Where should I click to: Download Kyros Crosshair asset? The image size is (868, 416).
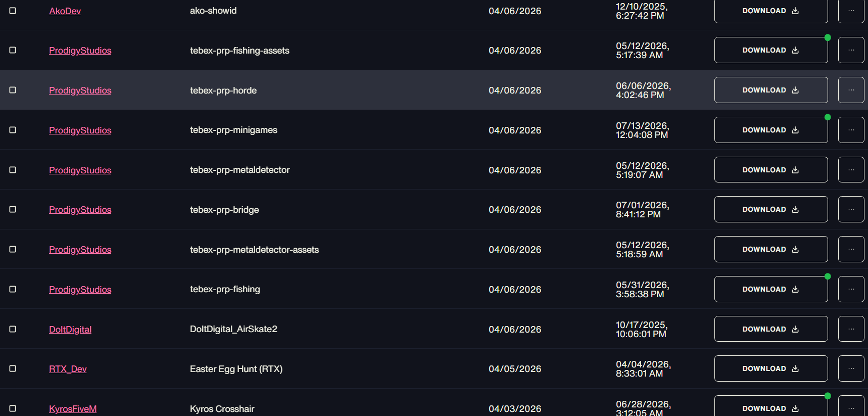click(x=771, y=406)
